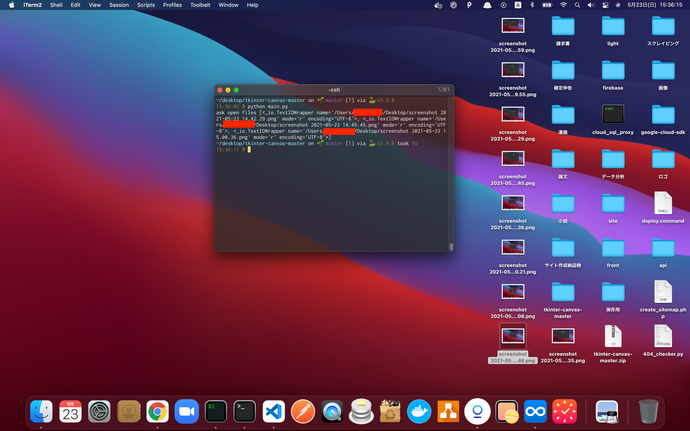Open the red clock timer app in Dock

click(565, 411)
